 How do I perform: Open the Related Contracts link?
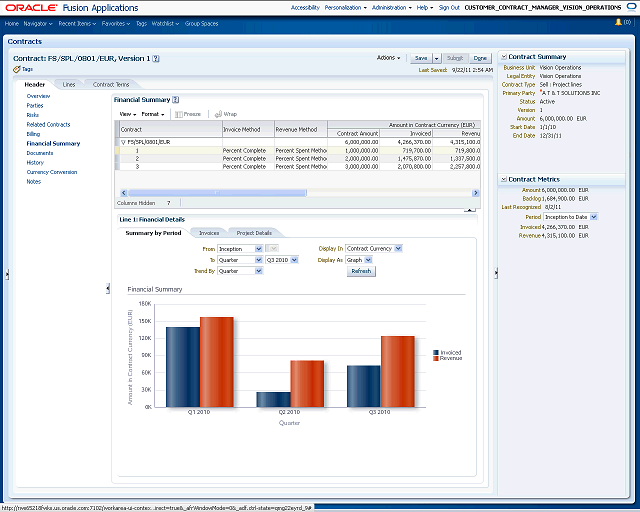[x=48, y=125]
